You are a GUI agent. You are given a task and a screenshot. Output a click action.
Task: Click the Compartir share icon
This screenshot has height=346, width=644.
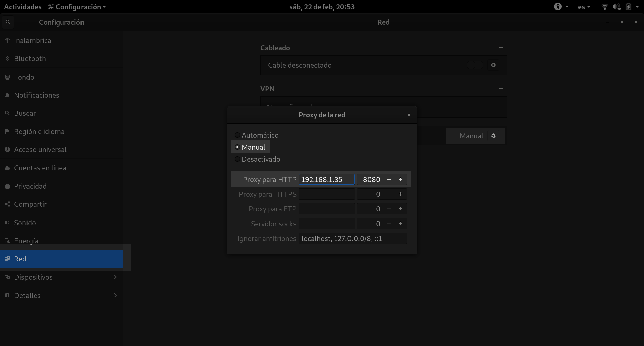click(7, 204)
